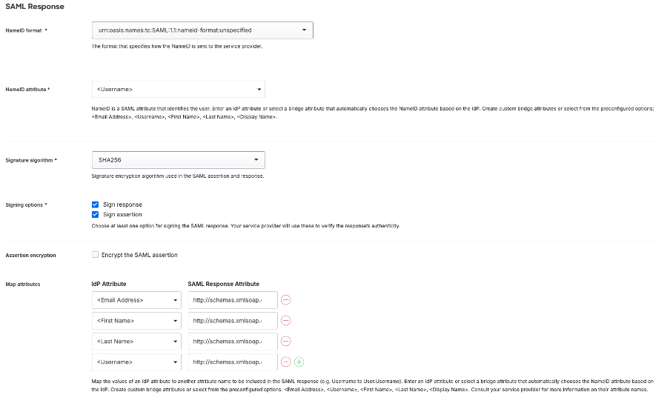Focus SAML Response Attribute field for Last Name

tap(231, 340)
